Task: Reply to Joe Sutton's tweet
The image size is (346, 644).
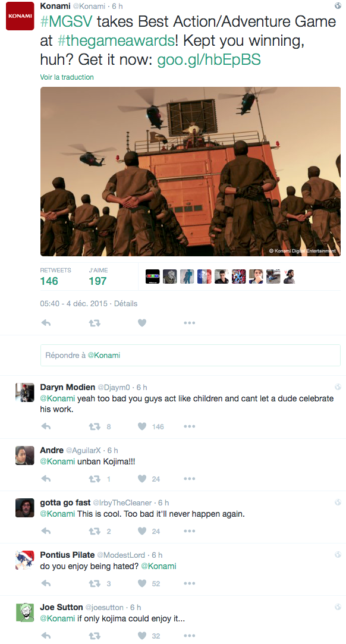Action: click(46, 636)
